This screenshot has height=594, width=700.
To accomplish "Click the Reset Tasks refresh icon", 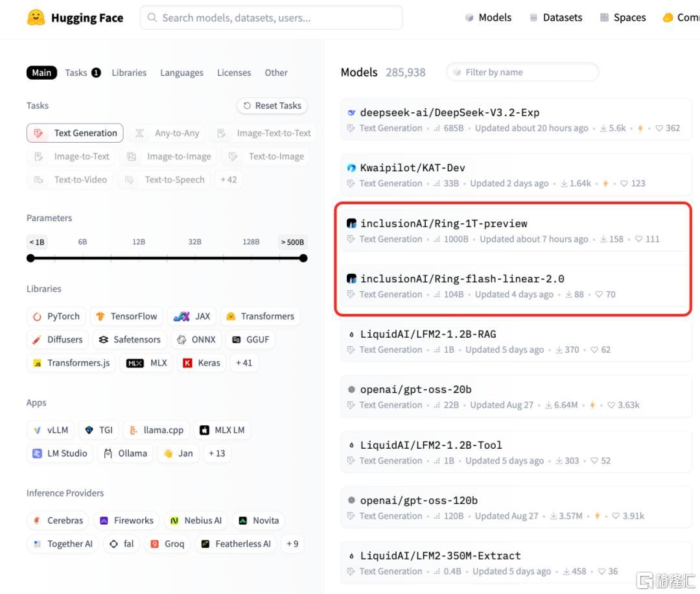I will point(247,106).
